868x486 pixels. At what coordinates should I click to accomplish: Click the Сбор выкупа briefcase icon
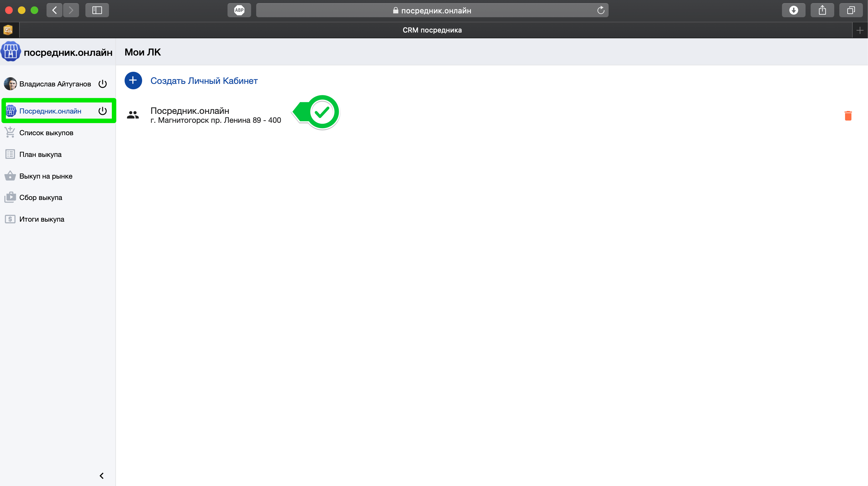click(x=10, y=197)
